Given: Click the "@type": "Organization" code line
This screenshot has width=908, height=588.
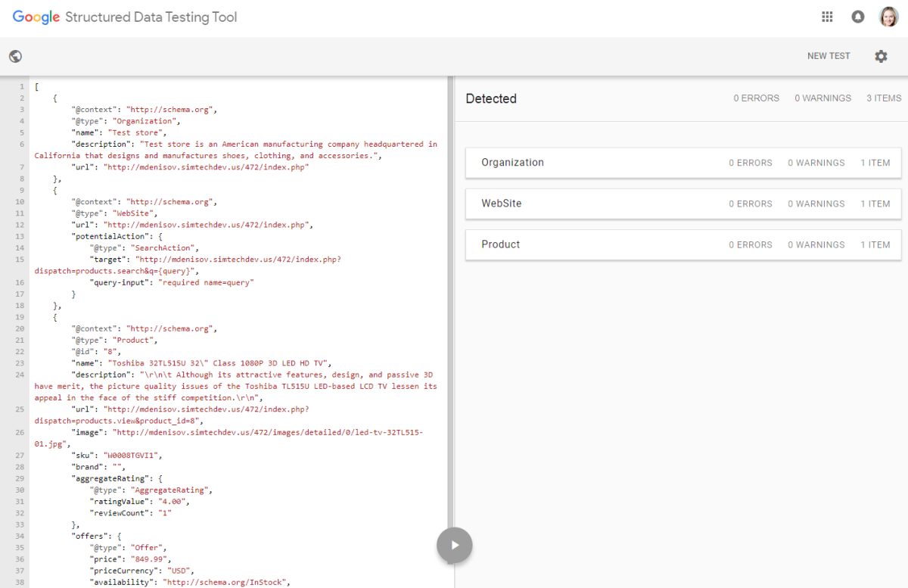Looking at the screenshot, I should coord(126,121).
